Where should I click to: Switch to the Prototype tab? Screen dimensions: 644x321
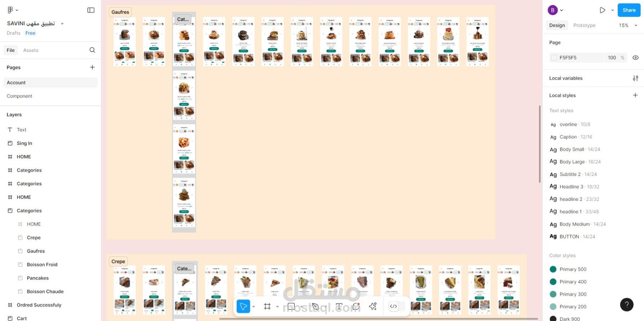[x=584, y=25]
